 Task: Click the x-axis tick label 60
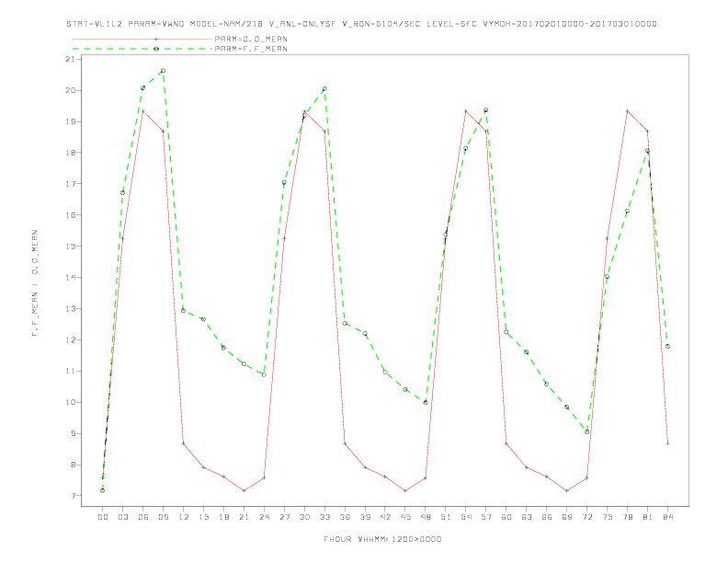click(x=506, y=517)
